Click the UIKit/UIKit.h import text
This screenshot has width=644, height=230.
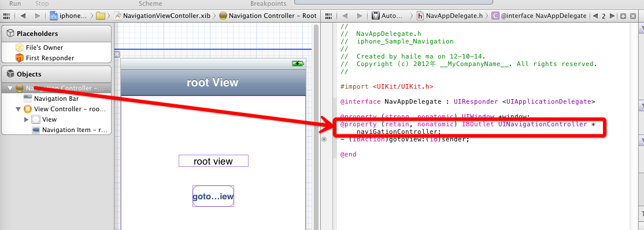click(403, 86)
